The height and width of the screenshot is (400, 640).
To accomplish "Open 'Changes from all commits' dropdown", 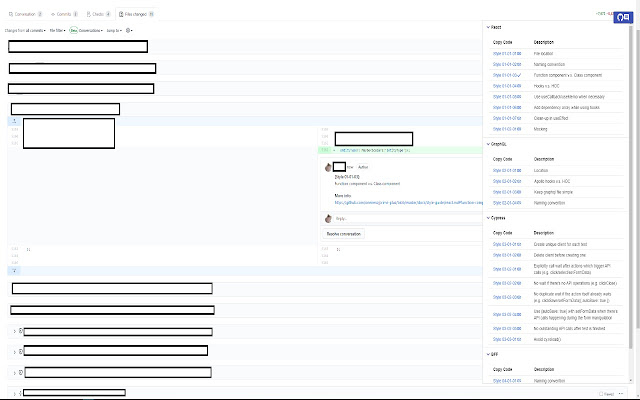I will pyautogui.click(x=25, y=31).
